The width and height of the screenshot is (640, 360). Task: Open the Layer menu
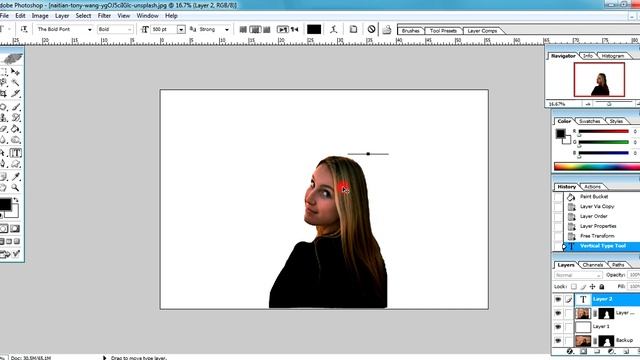[62, 16]
